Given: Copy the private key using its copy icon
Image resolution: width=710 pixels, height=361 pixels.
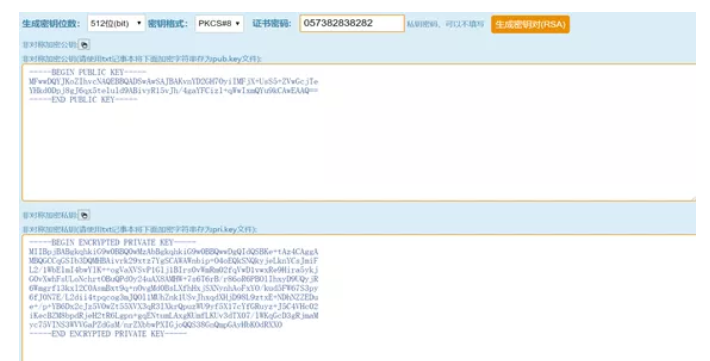Looking at the screenshot, I should [x=84, y=215].
